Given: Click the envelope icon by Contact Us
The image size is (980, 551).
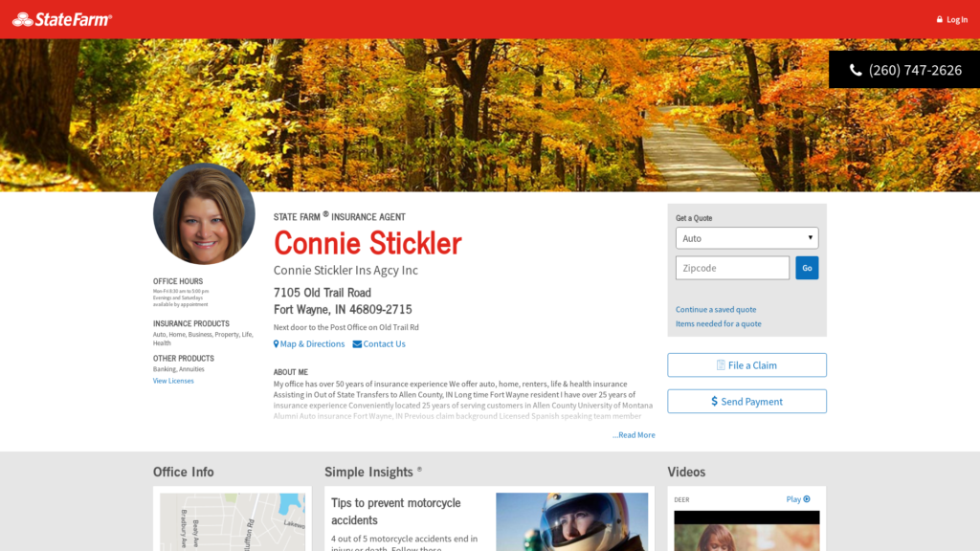Looking at the screenshot, I should coord(357,344).
